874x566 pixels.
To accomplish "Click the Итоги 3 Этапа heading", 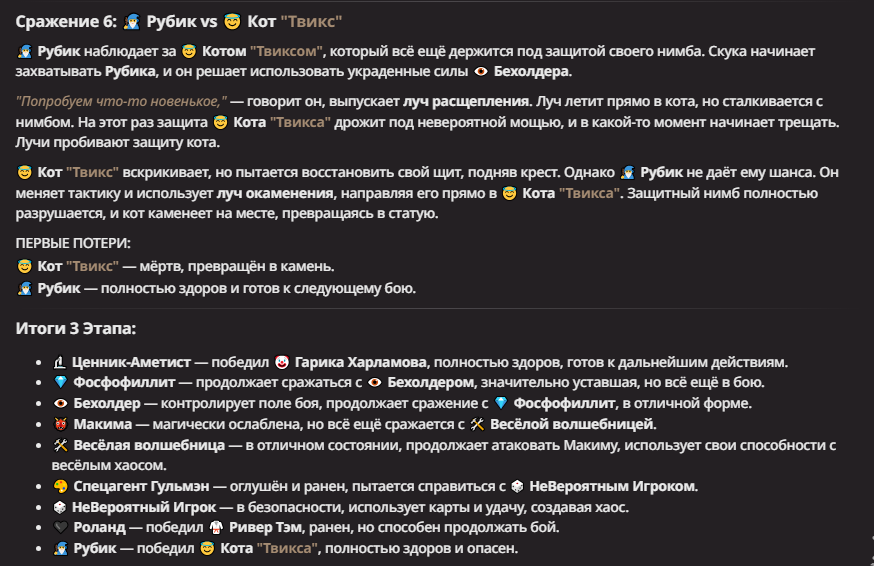I will coord(76,328).
